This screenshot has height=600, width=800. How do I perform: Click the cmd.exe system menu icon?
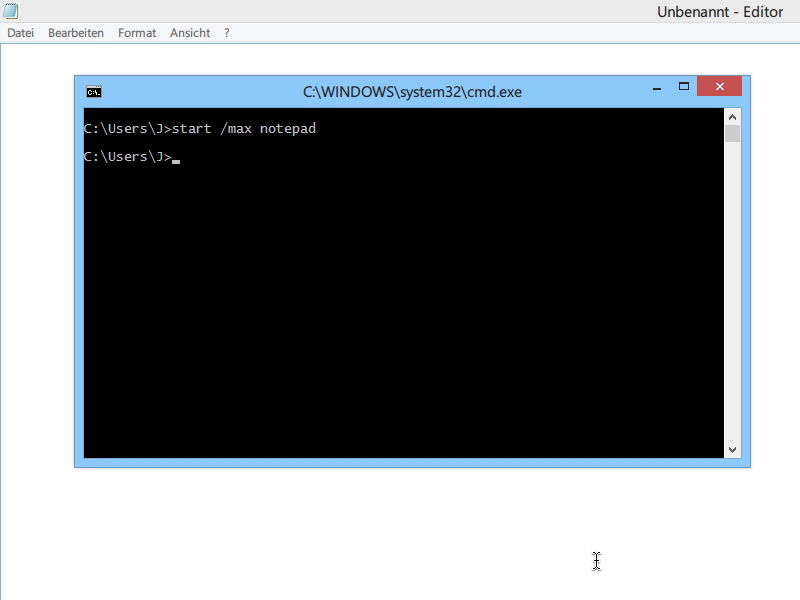(x=94, y=92)
